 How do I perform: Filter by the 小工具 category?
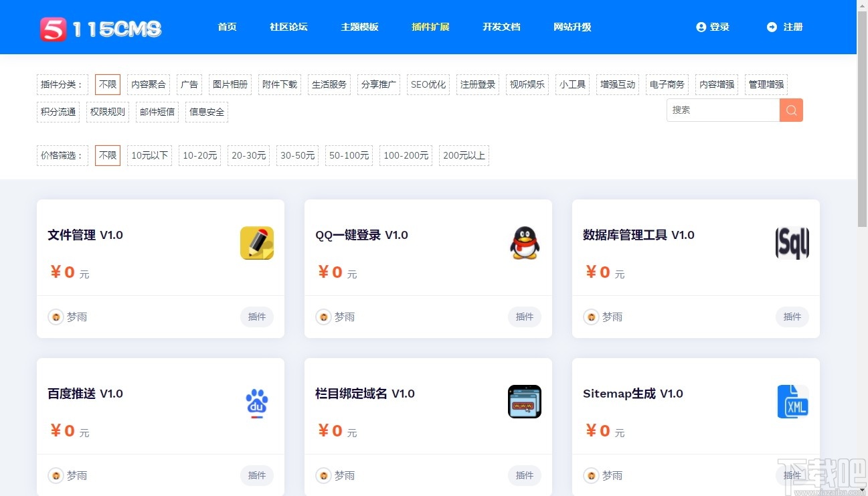[573, 84]
